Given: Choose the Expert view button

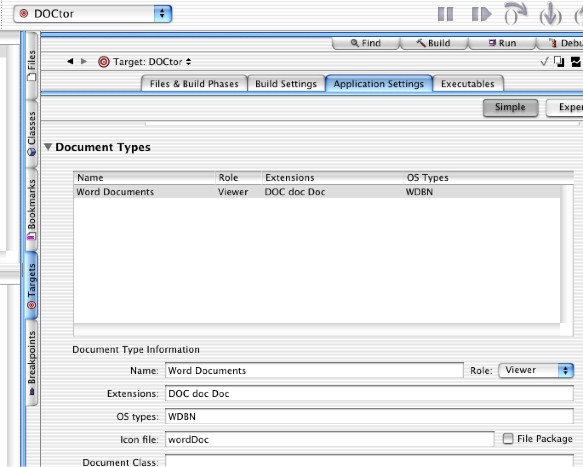Looking at the screenshot, I should [x=564, y=107].
